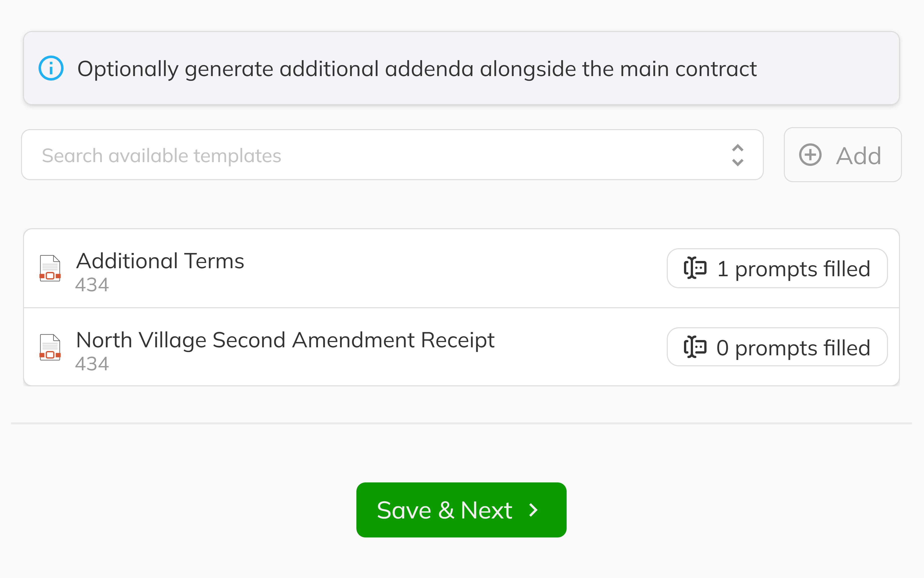Click the 434 number under North Village receipt
The image size is (924, 578).
(92, 364)
